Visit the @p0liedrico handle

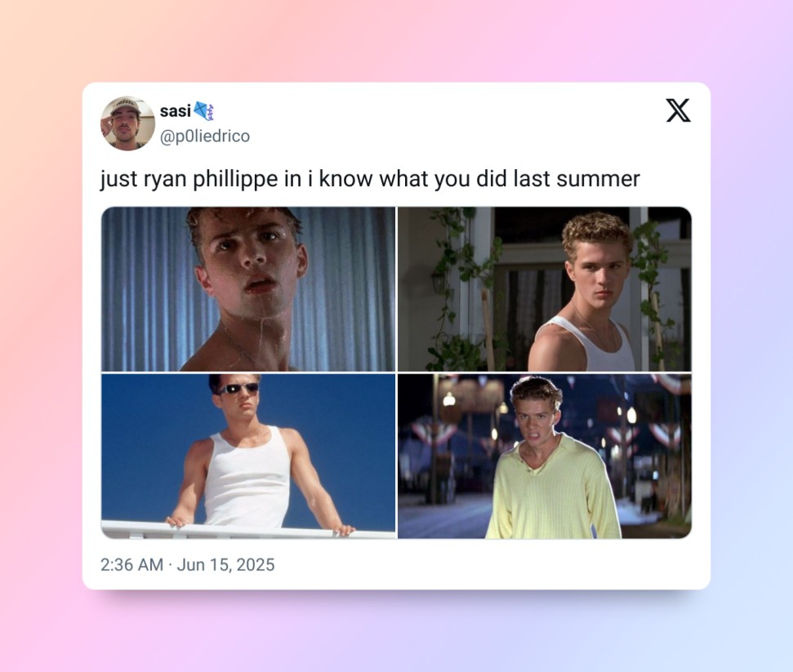205,136
